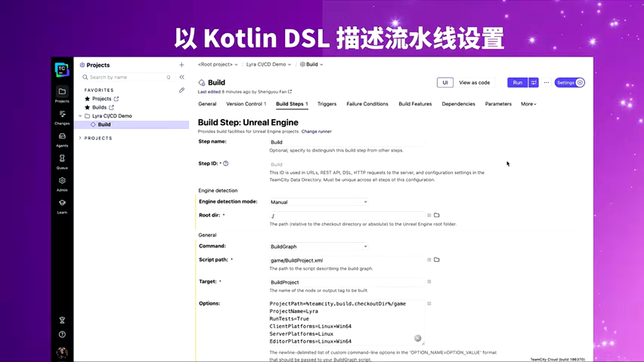Open the Learn section in the sidebar
This screenshot has height=362, width=644.
(62, 206)
